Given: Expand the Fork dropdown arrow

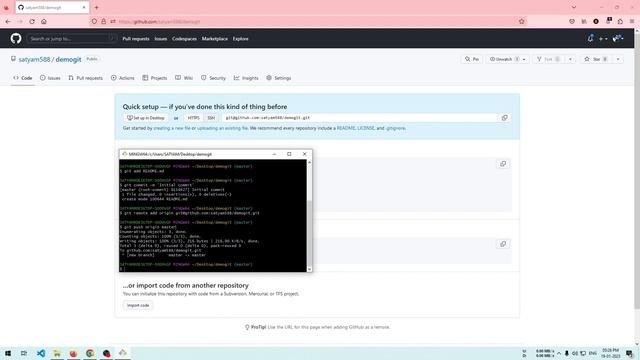Looking at the screenshot, I should [570, 59].
